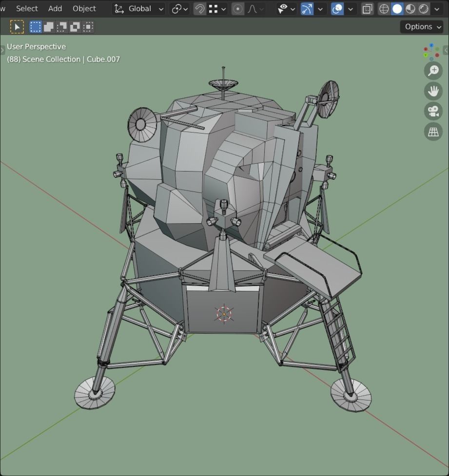Open the Add menu
Viewport: 449px width, 476px height.
tap(55, 8)
